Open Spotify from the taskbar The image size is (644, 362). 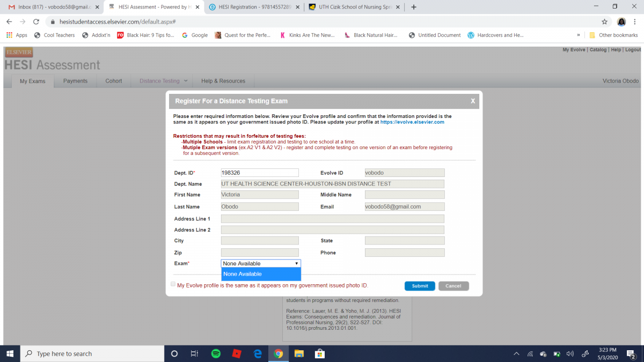(x=216, y=353)
